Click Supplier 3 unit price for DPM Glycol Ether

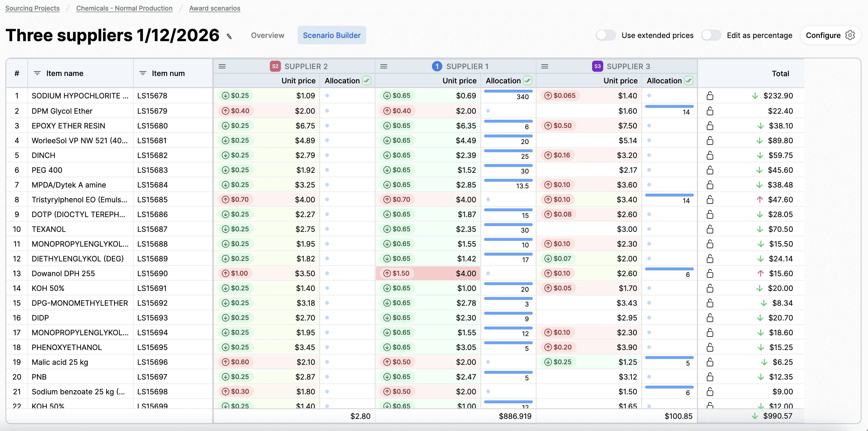(x=628, y=111)
